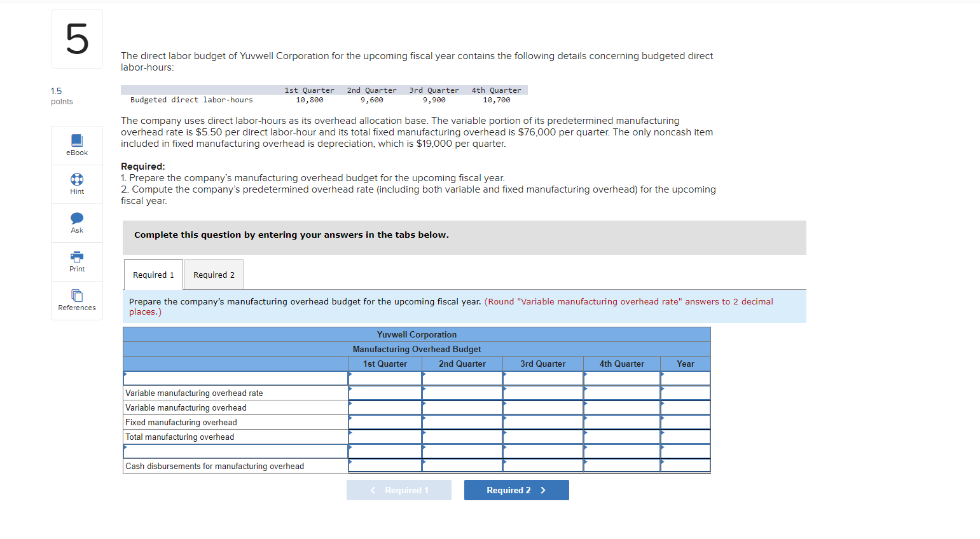View the Hint for this question
Viewport: 980px width, 539px height.
[76, 184]
